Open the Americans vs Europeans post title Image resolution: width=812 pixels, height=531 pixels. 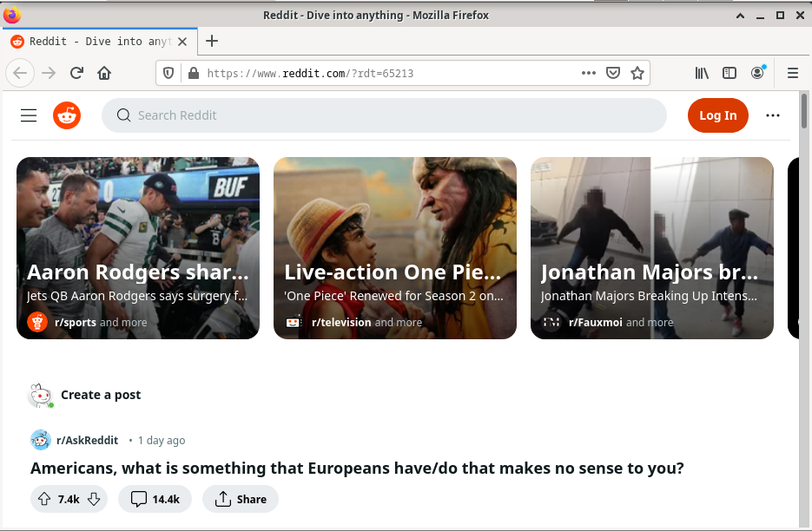[x=357, y=469]
